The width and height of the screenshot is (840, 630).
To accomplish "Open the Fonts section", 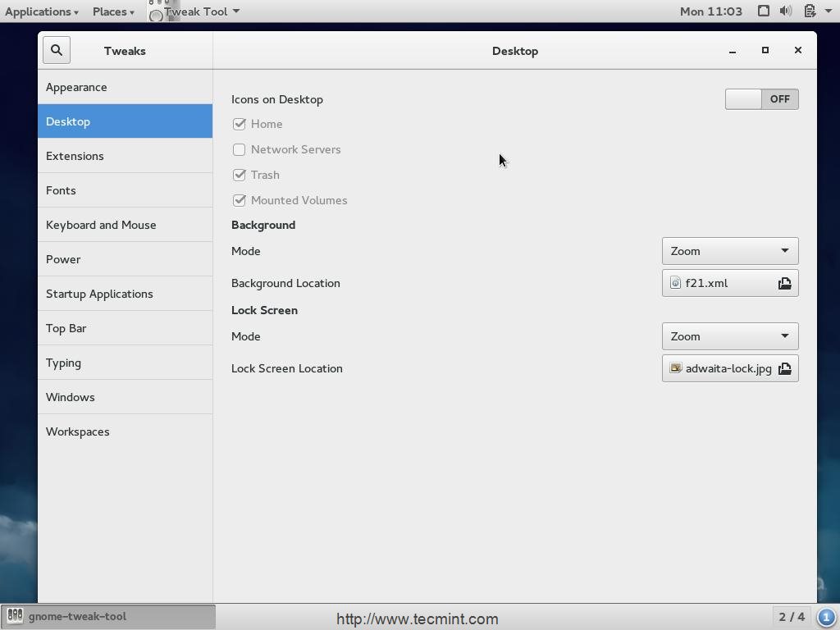I will tap(125, 190).
